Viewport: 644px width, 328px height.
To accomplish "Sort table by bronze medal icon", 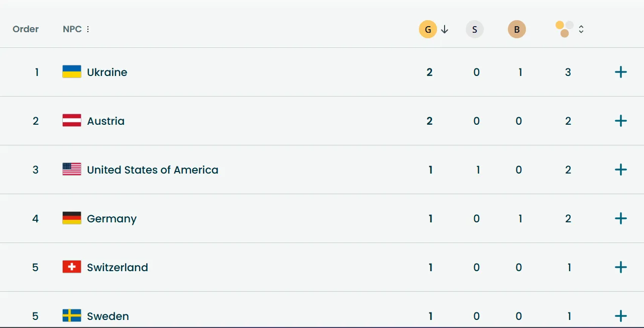I will click(516, 30).
